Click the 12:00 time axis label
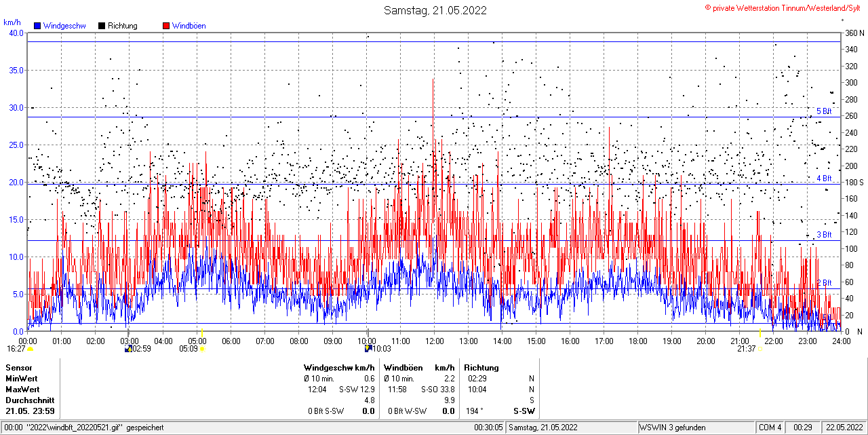The height and width of the screenshot is (435, 868). point(435,341)
